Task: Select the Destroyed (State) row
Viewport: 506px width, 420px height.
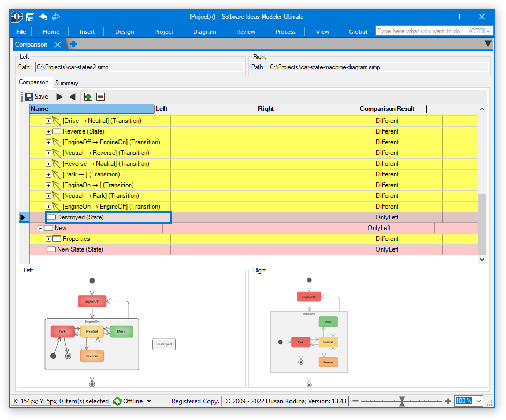Action: point(254,217)
